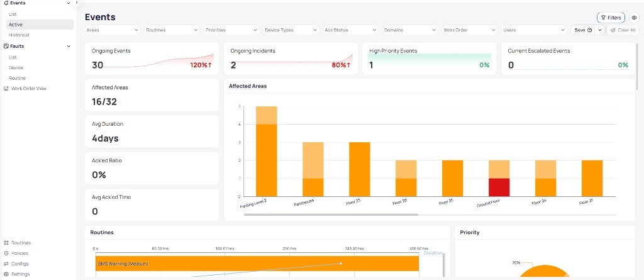Screen dimensions: 644x280
Task: Click the Routines icon in sidebar footer
Action: coord(6,243)
